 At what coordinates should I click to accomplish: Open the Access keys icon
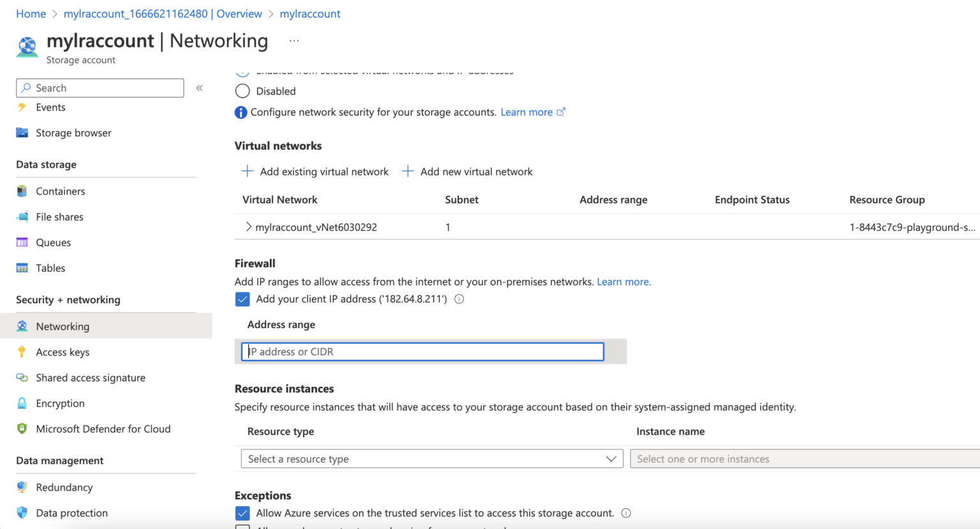(22, 352)
